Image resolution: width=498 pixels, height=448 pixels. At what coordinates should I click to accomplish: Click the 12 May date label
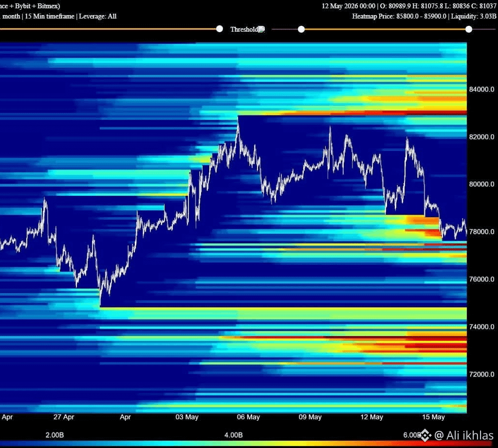(x=371, y=417)
